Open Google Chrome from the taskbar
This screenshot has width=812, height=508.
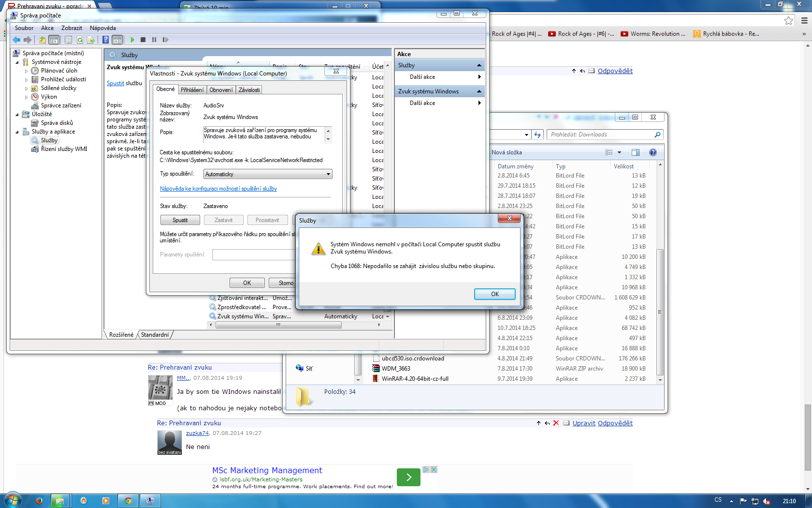coord(128,501)
